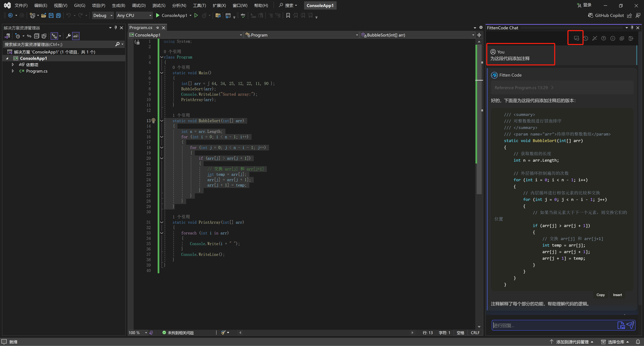Toggle Preview Selected Items in Solution Explorer

tap(76, 36)
